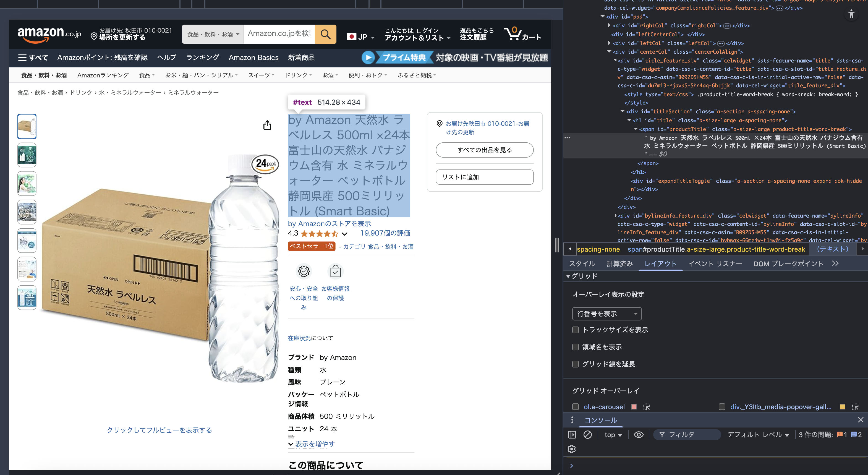
Task: Click the search magnifier button
Action: tap(325, 34)
